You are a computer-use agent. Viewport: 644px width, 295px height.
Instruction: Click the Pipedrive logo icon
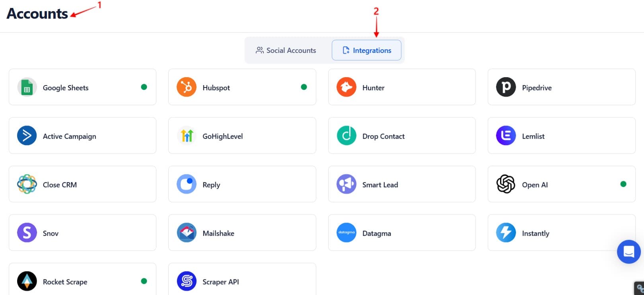pos(506,87)
